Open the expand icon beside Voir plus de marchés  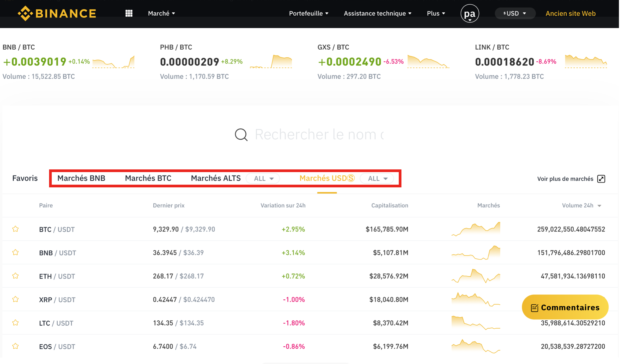pyautogui.click(x=601, y=179)
